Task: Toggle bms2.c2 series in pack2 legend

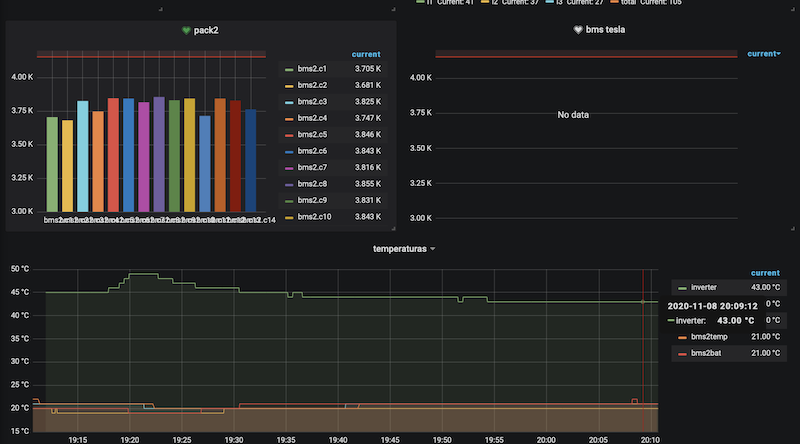Action: tap(312, 85)
